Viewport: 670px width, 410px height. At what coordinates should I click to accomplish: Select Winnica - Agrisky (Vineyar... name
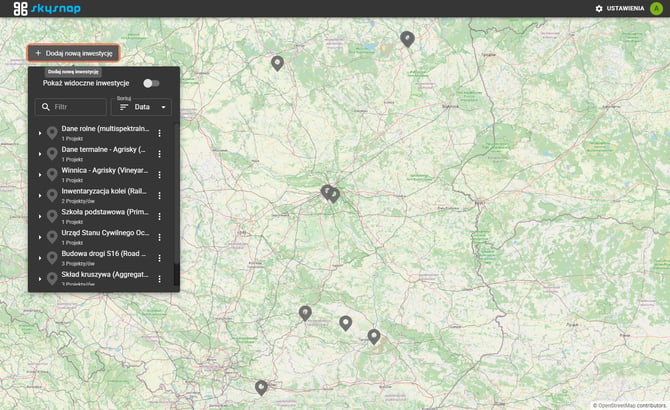click(x=105, y=170)
